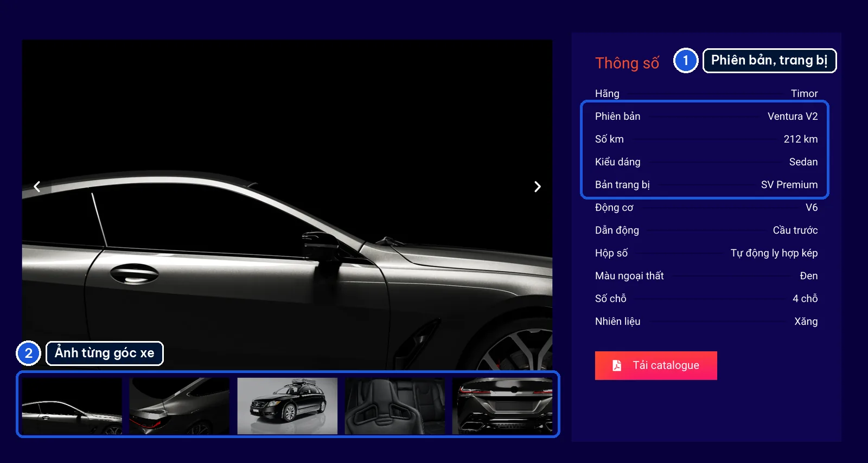Viewport: 868px width, 463px height.
Task: Download the catalogue with Tải catalogue button
Action: coord(656,365)
